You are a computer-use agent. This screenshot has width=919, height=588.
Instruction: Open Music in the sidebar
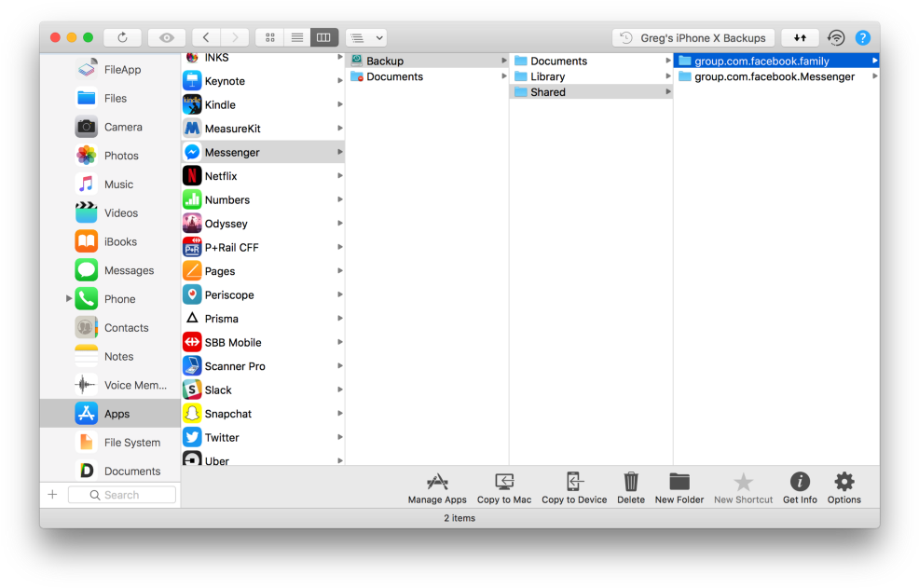(x=110, y=185)
